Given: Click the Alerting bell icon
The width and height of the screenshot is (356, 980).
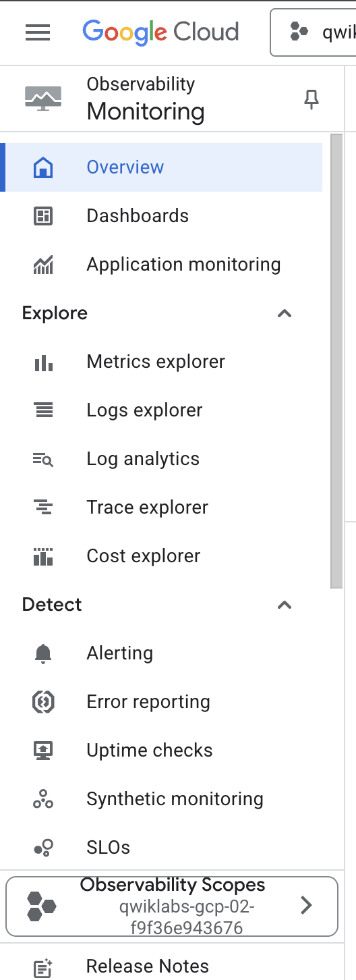Looking at the screenshot, I should point(43,653).
